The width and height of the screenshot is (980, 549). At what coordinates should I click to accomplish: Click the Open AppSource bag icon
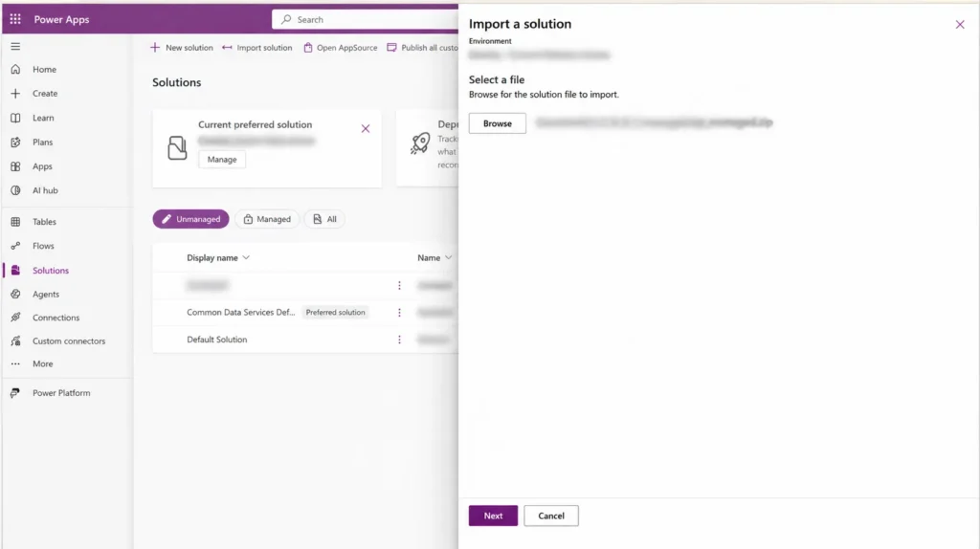(x=308, y=48)
